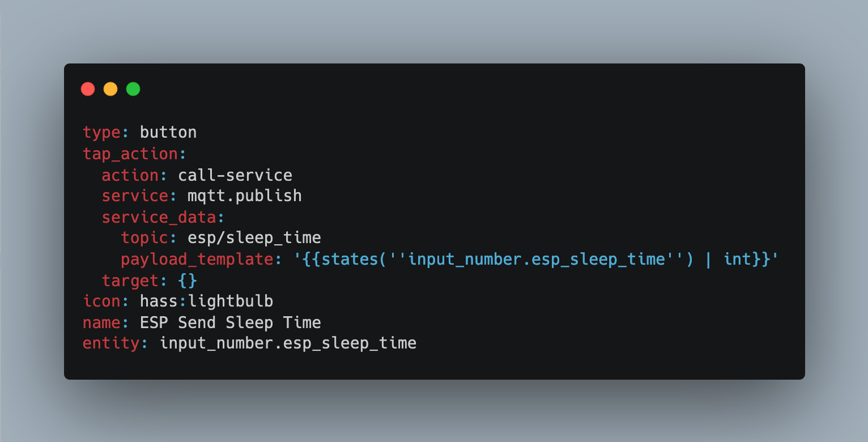Viewport: 868px width, 442px height.
Task: Click the 'topic' key
Action: tap(144, 238)
